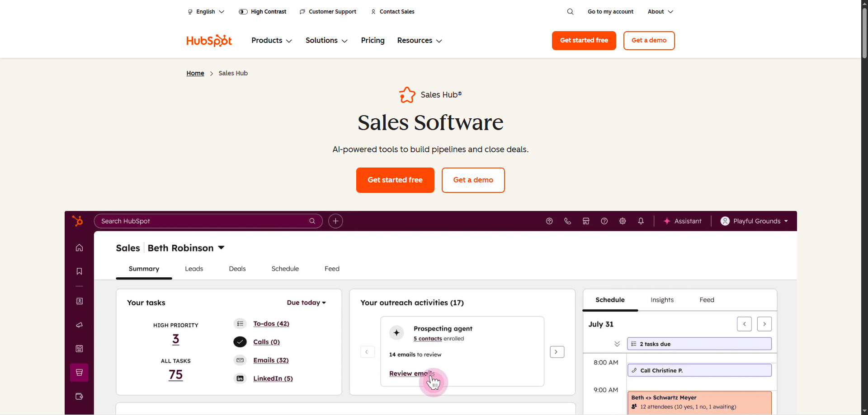
Task: Click the search icon in Search HubSpot bar
Action: coord(312,221)
